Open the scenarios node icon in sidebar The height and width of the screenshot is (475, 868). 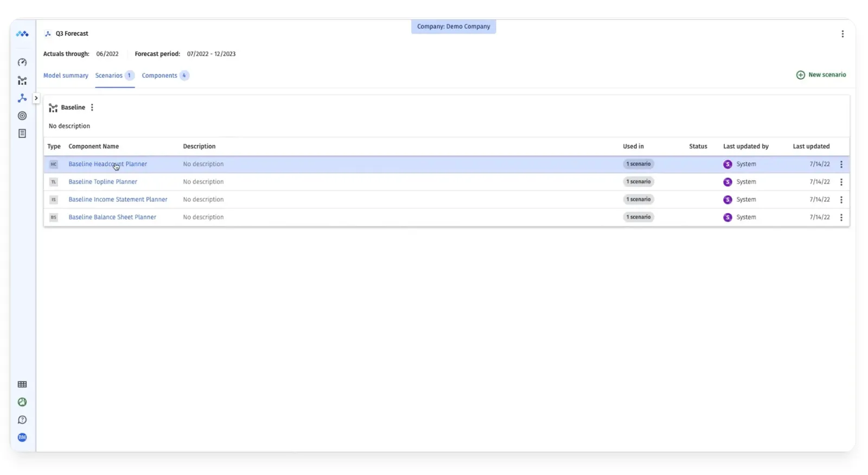22,80
